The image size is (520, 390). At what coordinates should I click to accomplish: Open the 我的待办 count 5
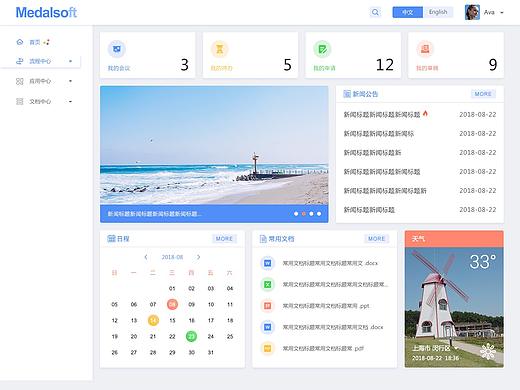287,65
